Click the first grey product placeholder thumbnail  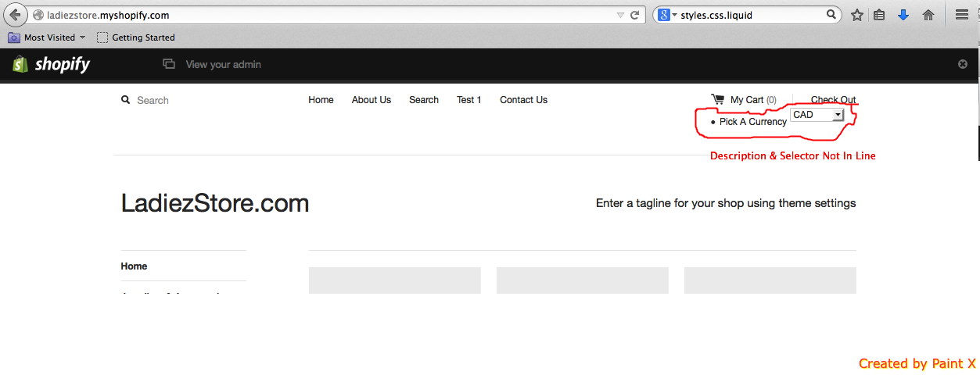(x=395, y=280)
